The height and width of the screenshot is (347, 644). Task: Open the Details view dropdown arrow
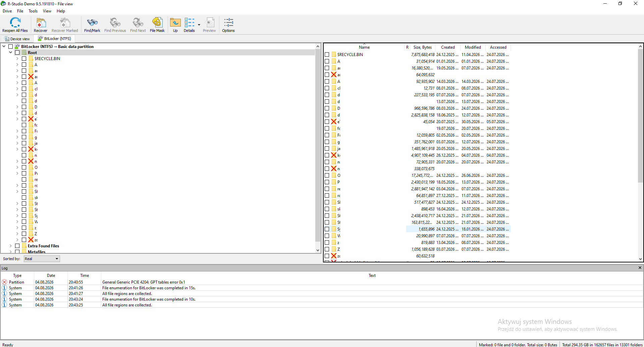pyautogui.click(x=199, y=24)
